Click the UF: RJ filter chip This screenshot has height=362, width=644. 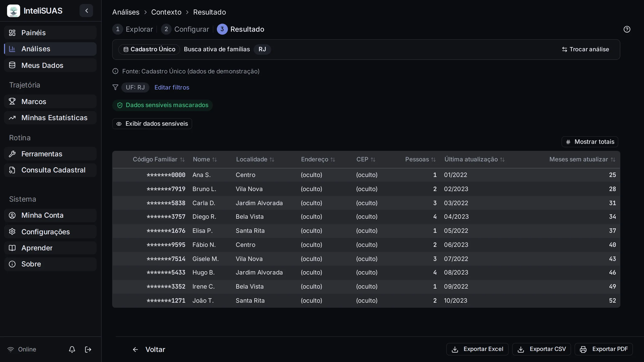[x=135, y=87]
